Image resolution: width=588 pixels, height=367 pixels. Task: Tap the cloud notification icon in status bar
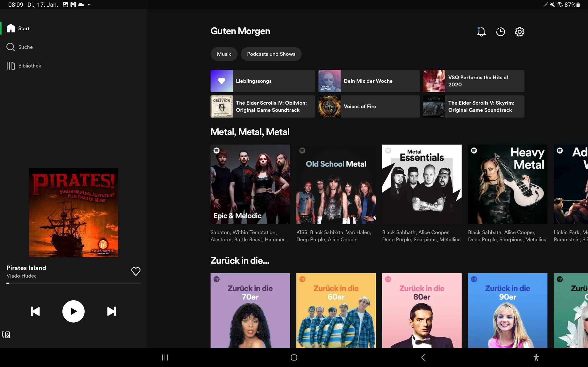point(81,5)
